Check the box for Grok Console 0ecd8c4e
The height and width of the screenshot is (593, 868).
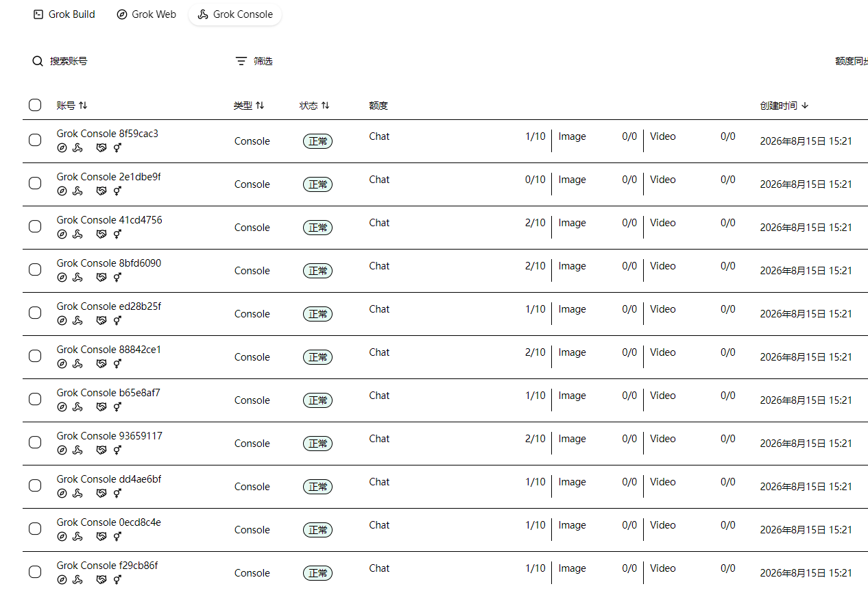tap(35, 529)
